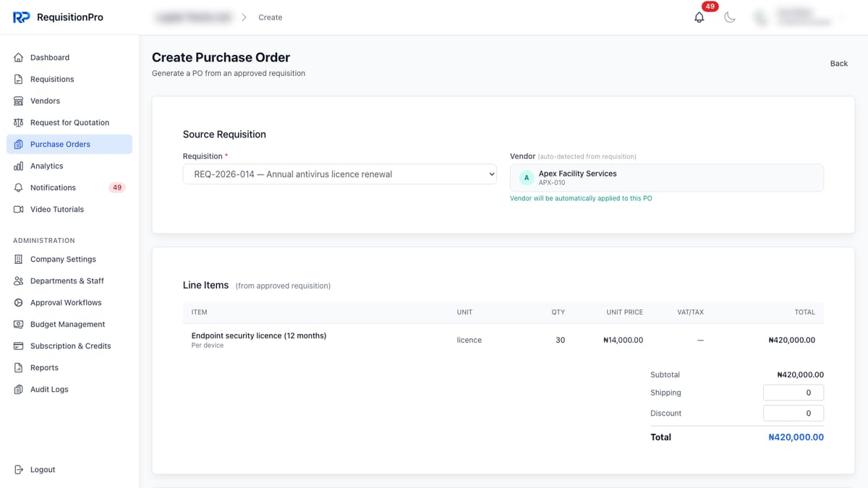Image resolution: width=868 pixels, height=488 pixels.
Task: Click the Notifications bell icon in the sidebar
Action: coord(19,188)
